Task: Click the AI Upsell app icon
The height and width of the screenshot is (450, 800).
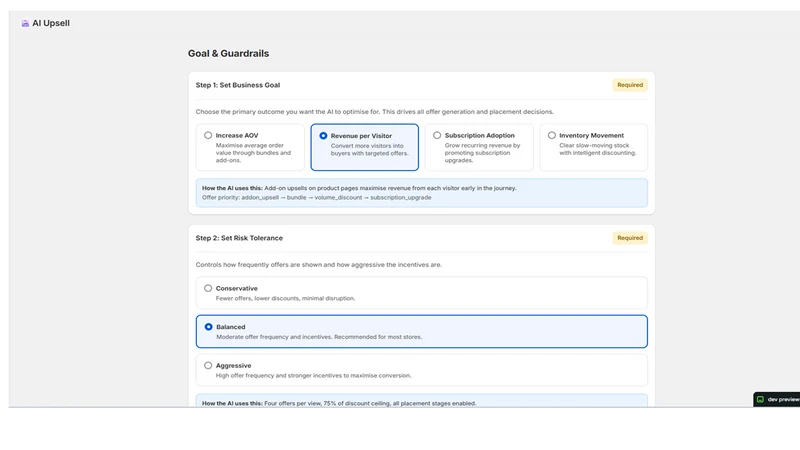Action: 25,23
